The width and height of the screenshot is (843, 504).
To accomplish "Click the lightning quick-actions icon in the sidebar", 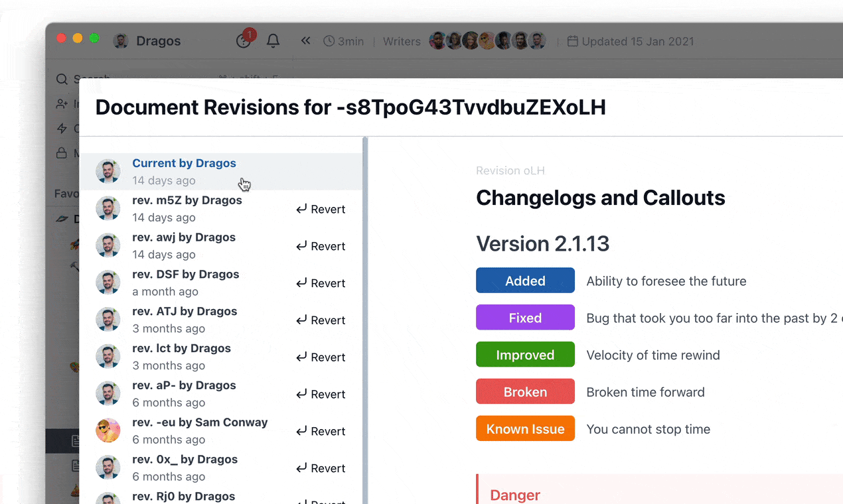I will pyautogui.click(x=62, y=129).
